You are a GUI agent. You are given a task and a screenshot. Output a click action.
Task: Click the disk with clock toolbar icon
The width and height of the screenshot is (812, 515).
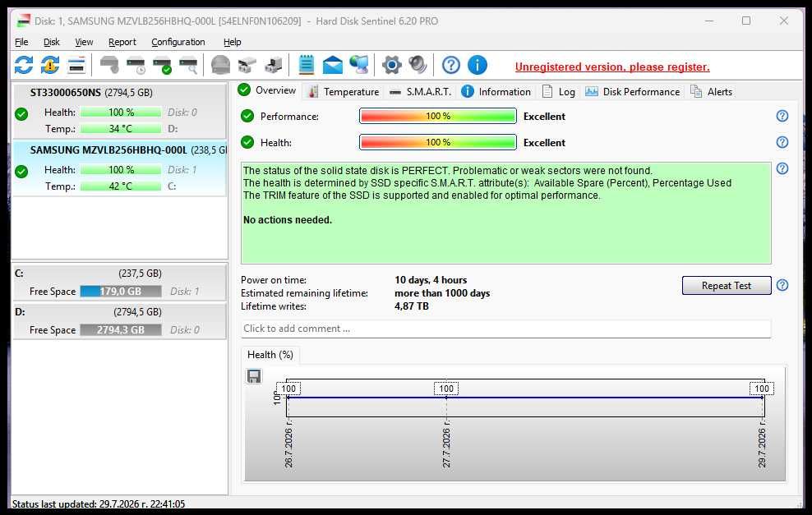pos(136,66)
